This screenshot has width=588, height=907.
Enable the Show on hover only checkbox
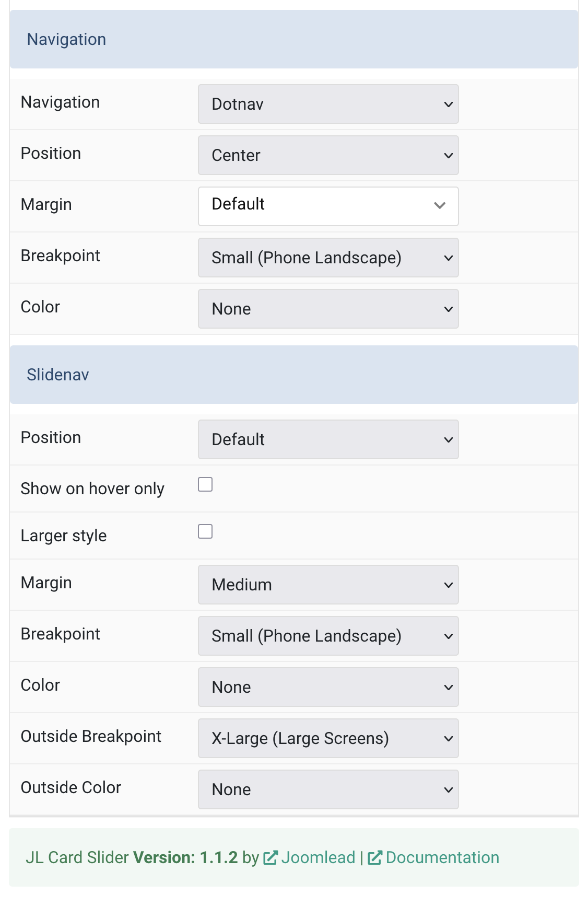pyautogui.click(x=205, y=484)
